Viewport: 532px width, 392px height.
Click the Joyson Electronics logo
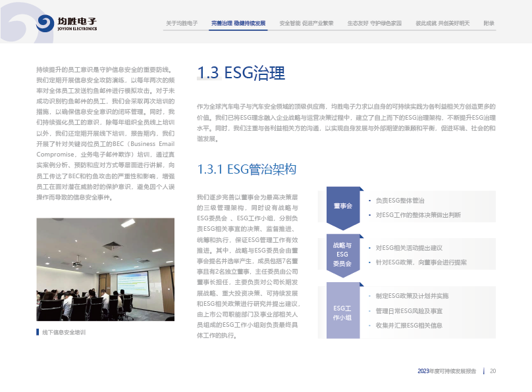click(x=66, y=24)
